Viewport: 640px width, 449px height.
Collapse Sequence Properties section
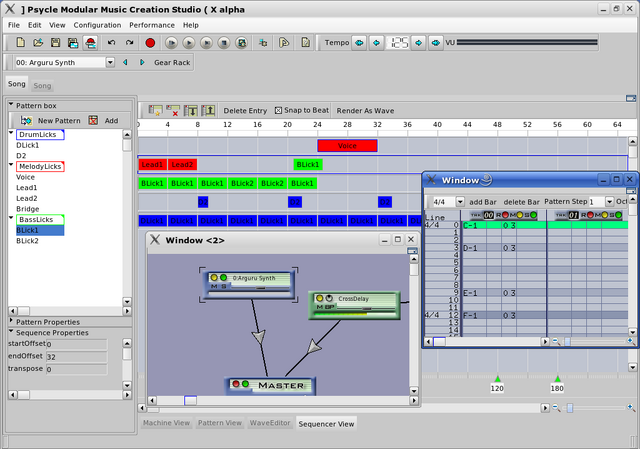[11, 331]
